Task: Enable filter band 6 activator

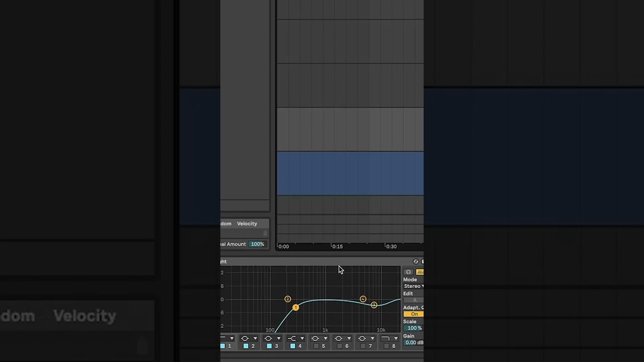Action: tap(340, 346)
